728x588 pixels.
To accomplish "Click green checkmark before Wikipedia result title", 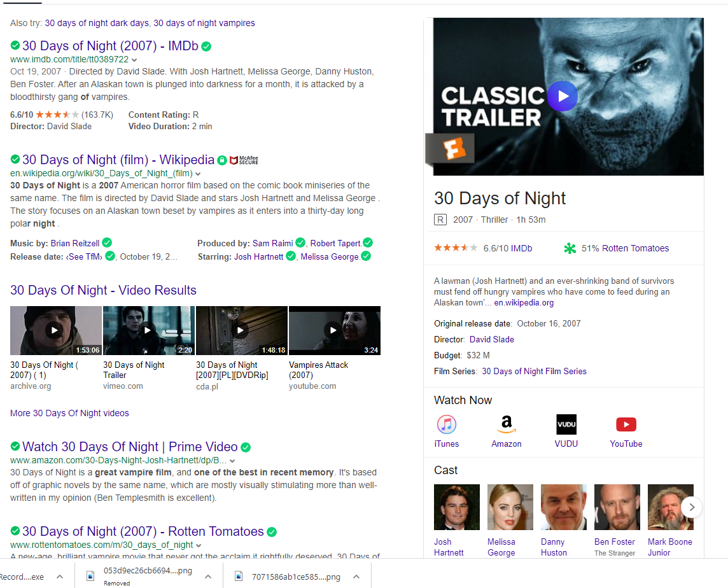I will tap(15, 159).
